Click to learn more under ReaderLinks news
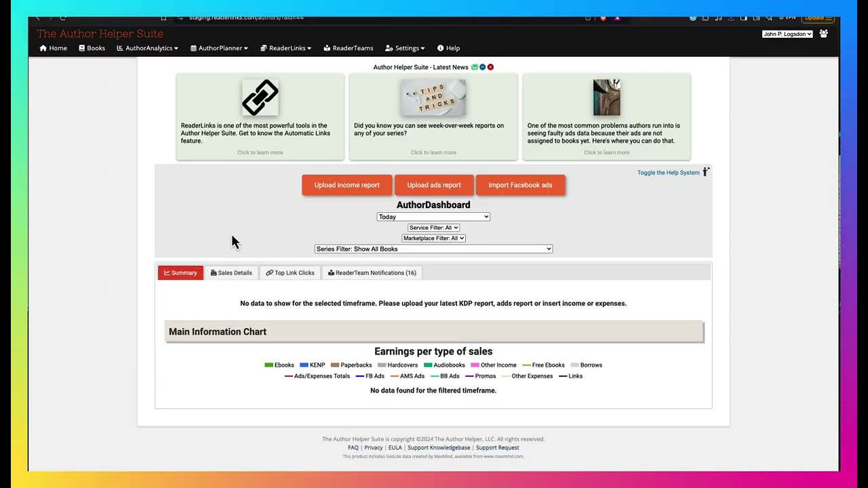868x488 pixels. pos(260,152)
